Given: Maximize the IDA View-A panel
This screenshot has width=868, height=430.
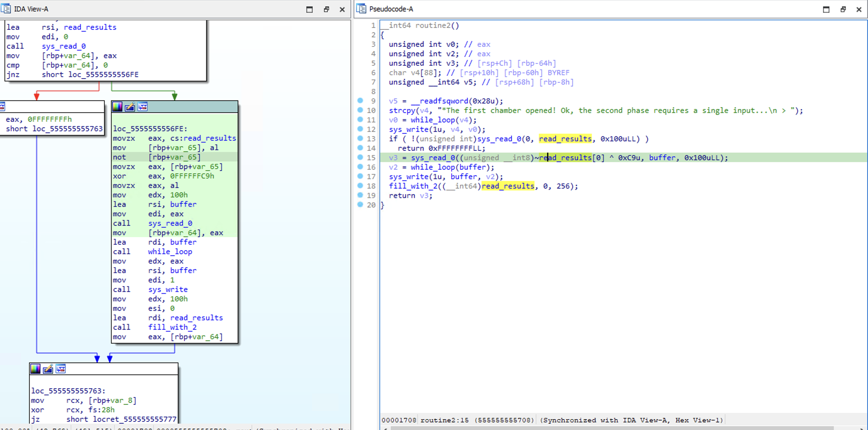Looking at the screenshot, I should [309, 9].
